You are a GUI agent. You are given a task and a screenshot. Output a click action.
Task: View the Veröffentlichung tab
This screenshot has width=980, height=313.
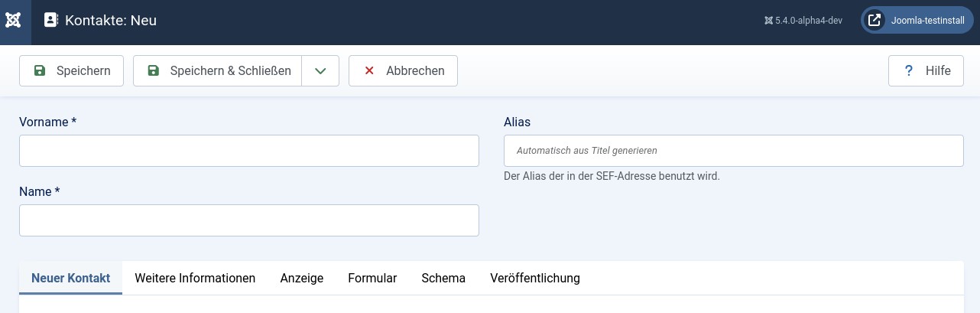534,278
